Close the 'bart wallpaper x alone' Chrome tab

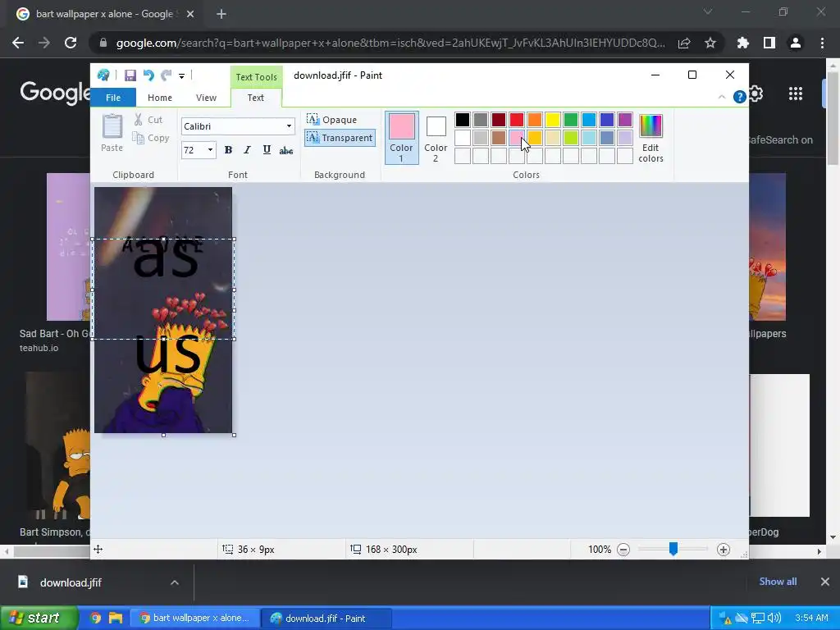click(190, 14)
